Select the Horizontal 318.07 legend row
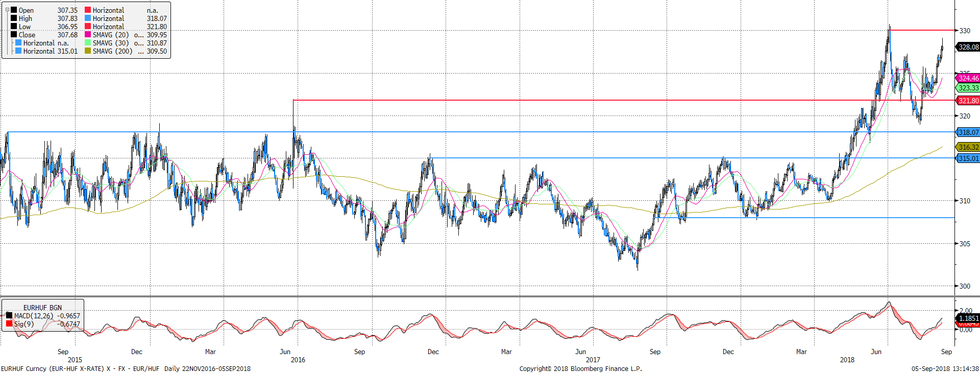Image resolution: width=980 pixels, height=373 pixels. 126,18
